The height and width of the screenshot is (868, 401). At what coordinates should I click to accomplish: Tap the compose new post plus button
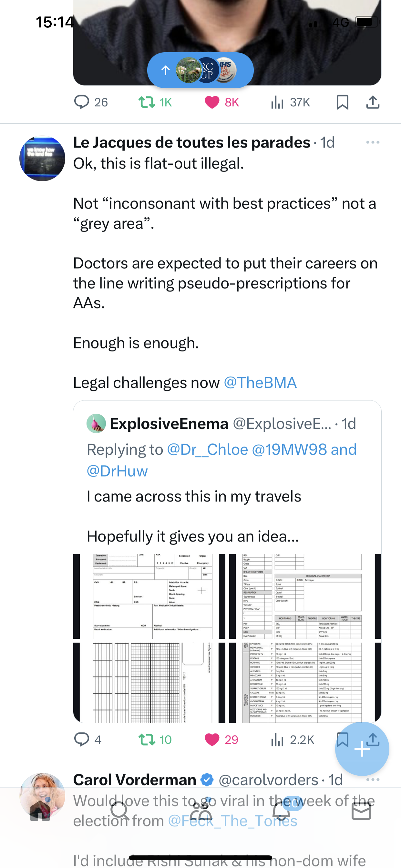click(362, 749)
